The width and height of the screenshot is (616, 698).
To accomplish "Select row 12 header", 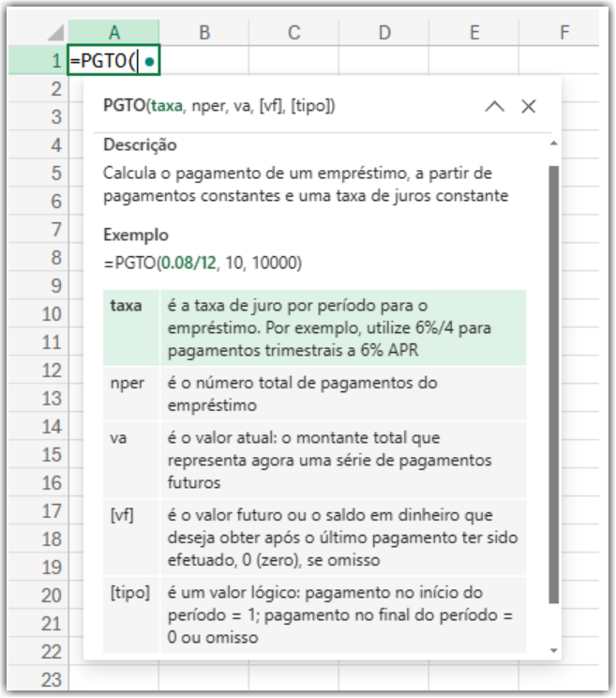I will 38,370.
